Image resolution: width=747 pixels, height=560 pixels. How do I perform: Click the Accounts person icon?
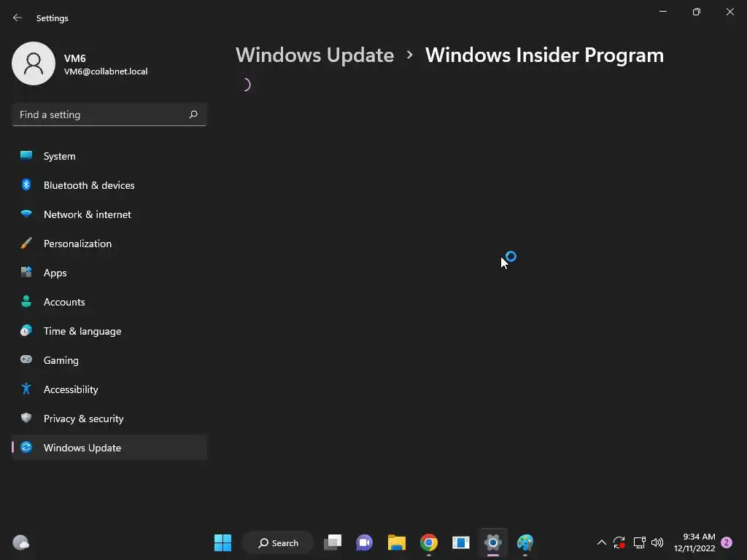point(26,301)
